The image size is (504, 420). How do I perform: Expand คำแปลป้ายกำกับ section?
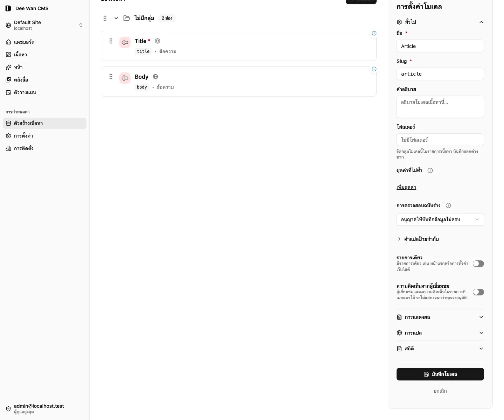coord(418,239)
